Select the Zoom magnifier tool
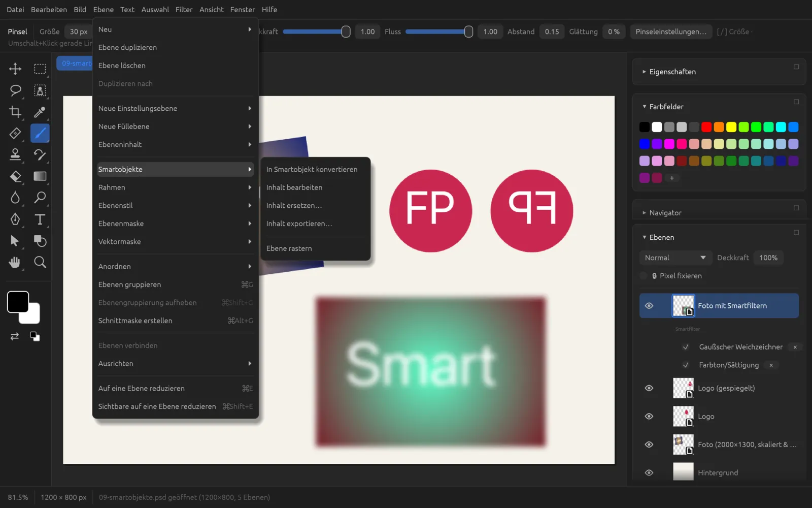The width and height of the screenshot is (812, 508). click(x=40, y=262)
